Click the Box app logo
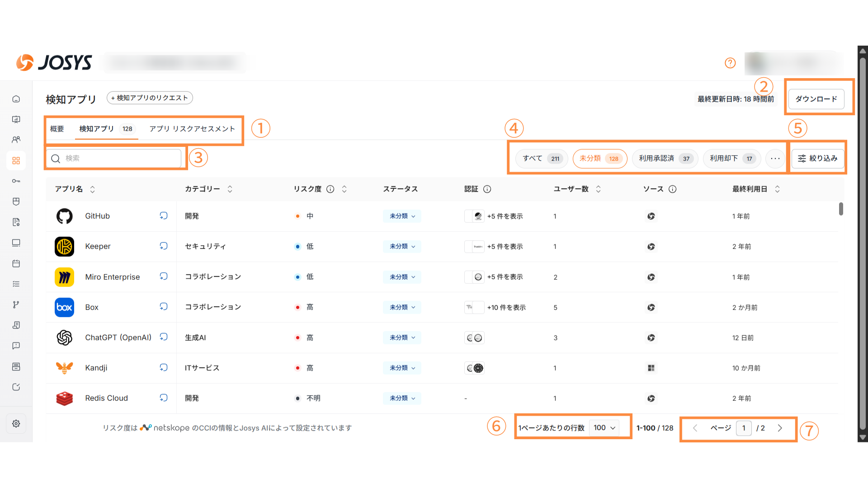The width and height of the screenshot is (868, 488). click(x=64, y=307)
